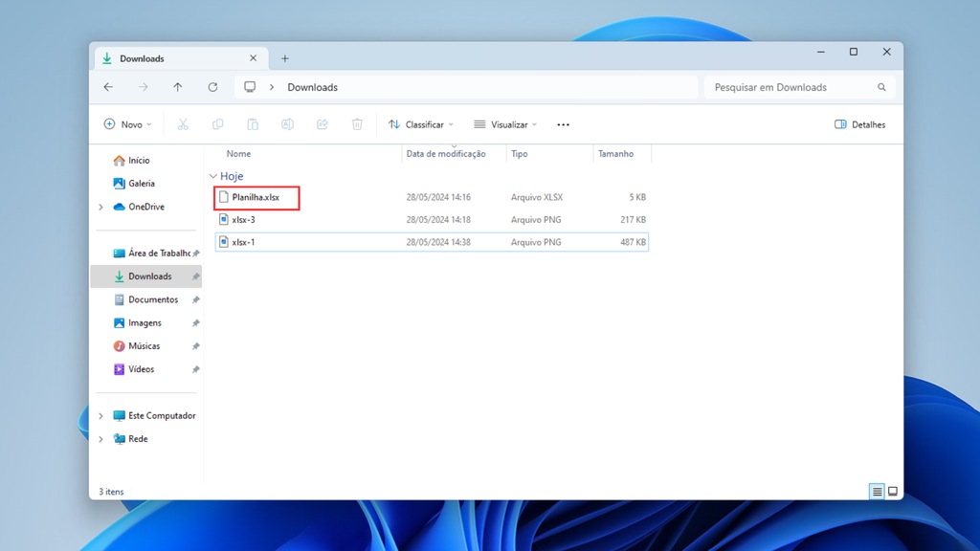Expand Este Computador tree node
The height and width of the screenshot is (551, 980).
(101, 415)
